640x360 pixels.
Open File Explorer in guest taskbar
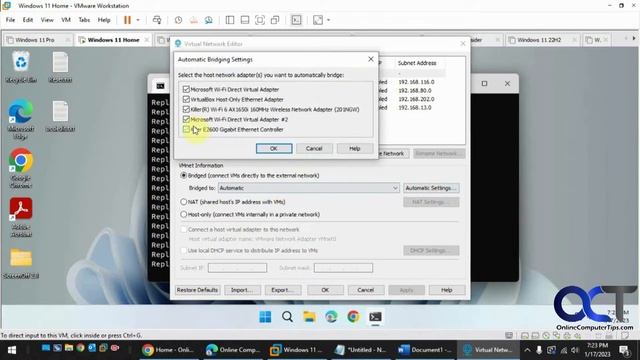309,317
